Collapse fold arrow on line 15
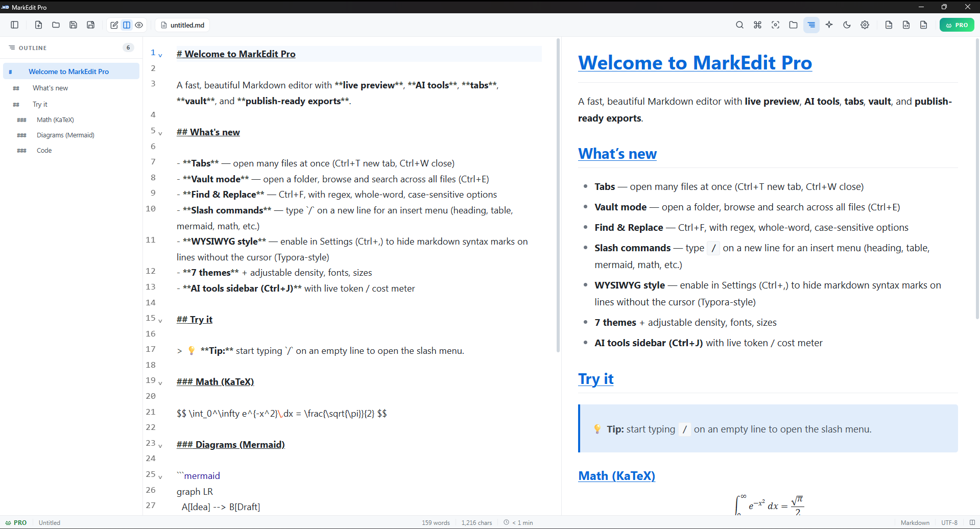 pos(160,321)
